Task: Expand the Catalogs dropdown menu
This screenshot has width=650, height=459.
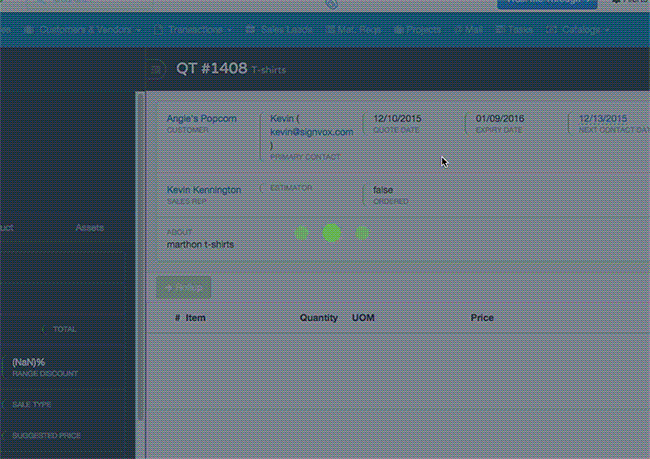Action: pos(578,30)
